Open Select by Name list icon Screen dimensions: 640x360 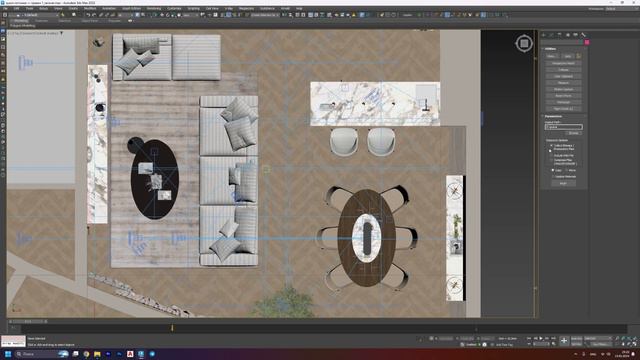(x=142, y=15)
